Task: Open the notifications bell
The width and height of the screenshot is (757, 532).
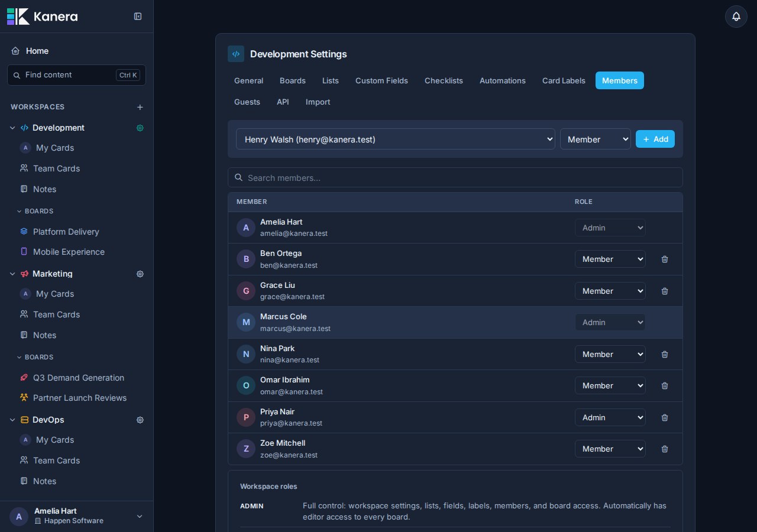Action: (x=736, y=17)
